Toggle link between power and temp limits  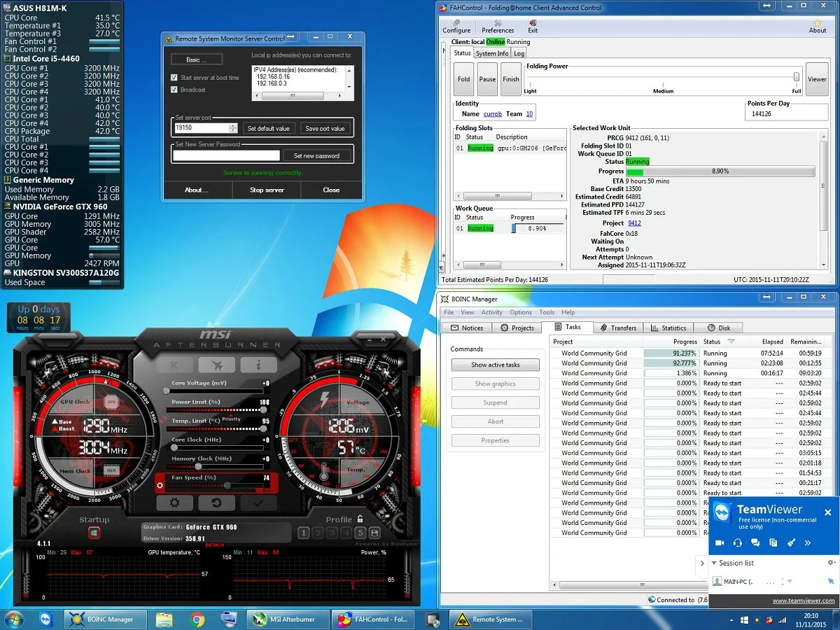tap(163, 419)
